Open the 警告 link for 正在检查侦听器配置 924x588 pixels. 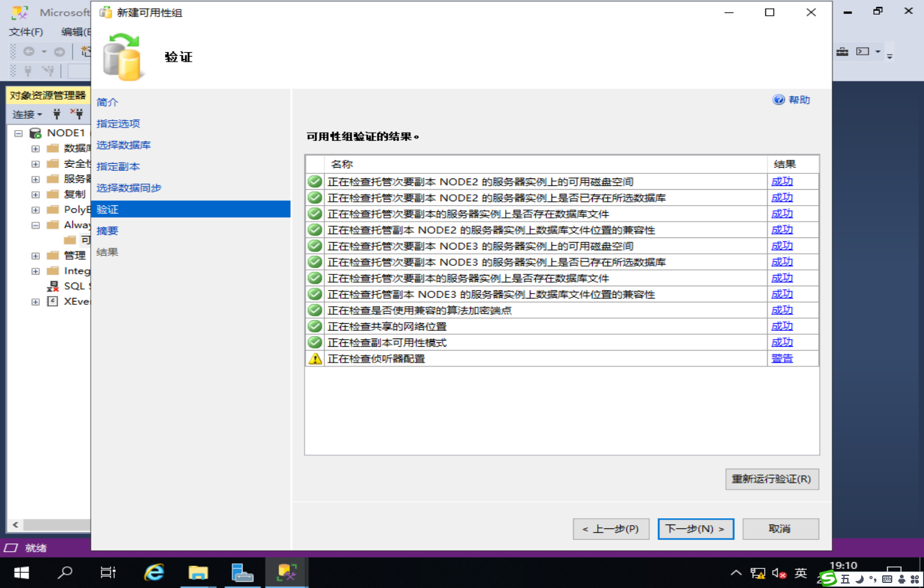pyautogui.click(x=782, y=359)
